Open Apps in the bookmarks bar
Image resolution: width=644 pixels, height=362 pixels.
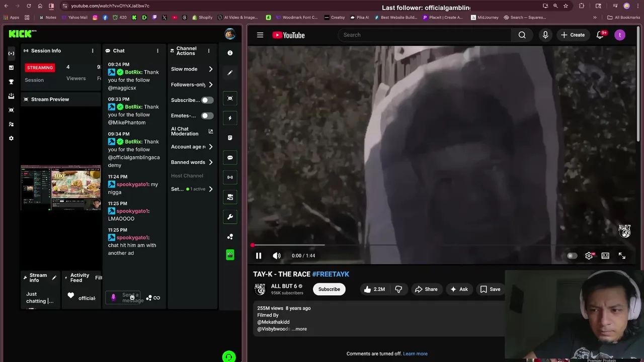11,17
